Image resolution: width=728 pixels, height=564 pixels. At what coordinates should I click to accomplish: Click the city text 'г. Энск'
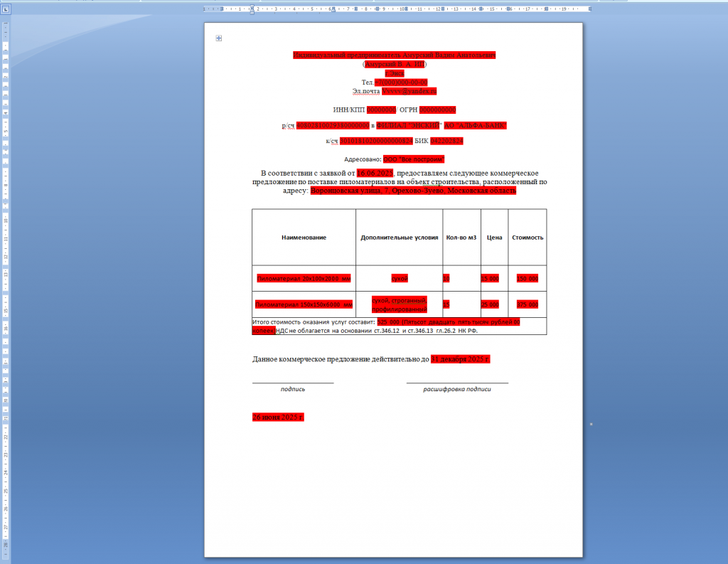coord(395,73)
